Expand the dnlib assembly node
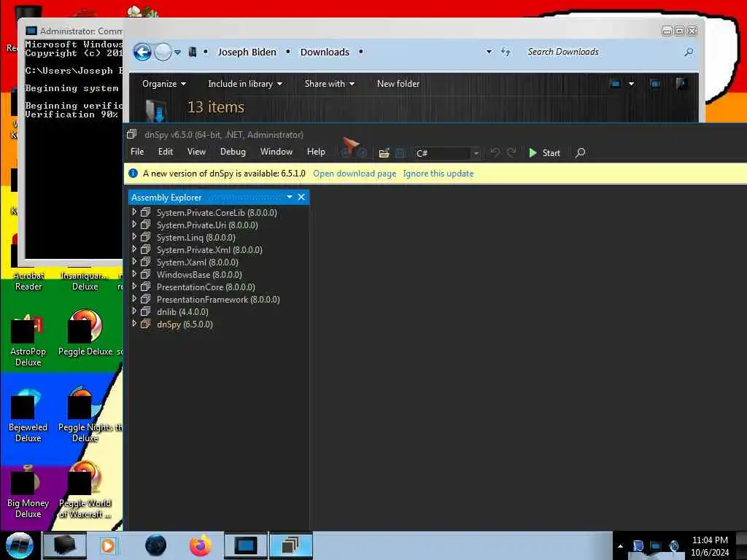The width and height of the screenshot is (747, 560). point(134,311)
